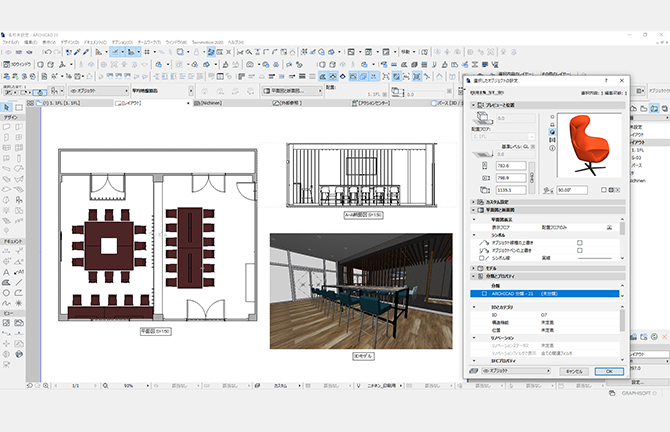Screen dimensions: 670x432
Task: Select the Circle tool in the toolbox
Action: (x=6, y=293)
